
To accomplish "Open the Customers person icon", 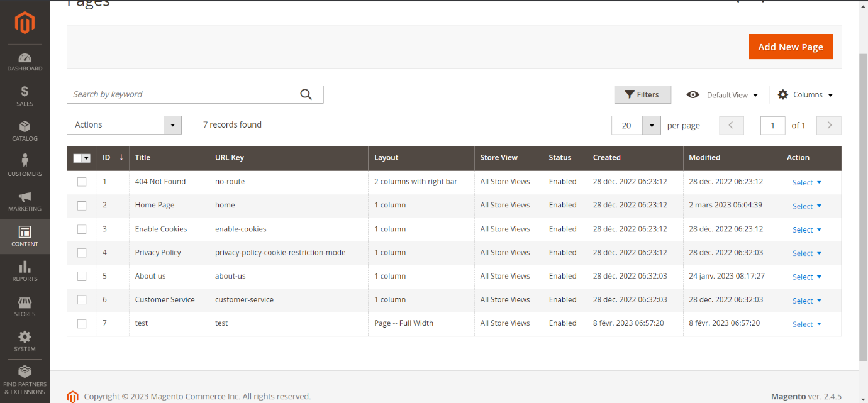I will 25,162.
